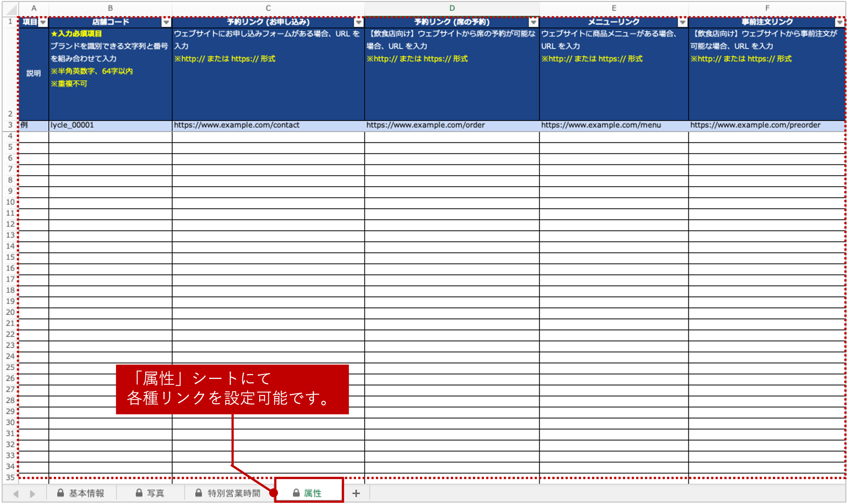Click the lock icon on the 基本情報 tab
The width and height of the screenshot is (847, 504).
click(x=60, y=493)
